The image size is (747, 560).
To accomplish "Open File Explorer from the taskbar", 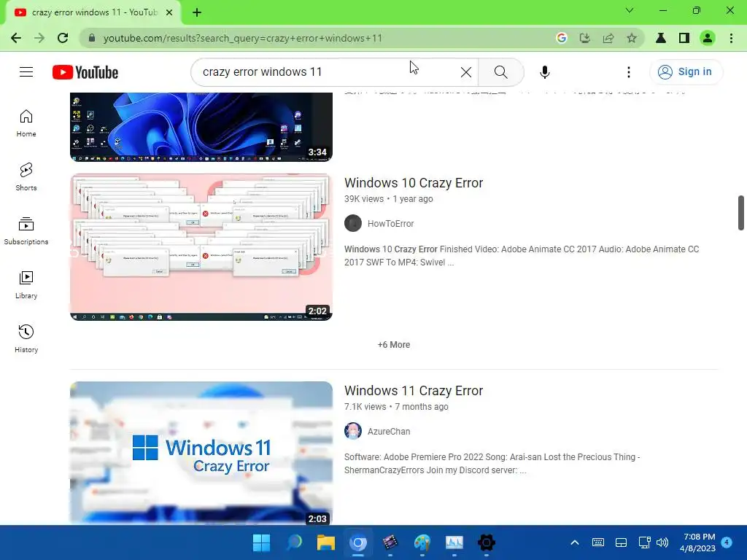I will (x=326, y=542).
